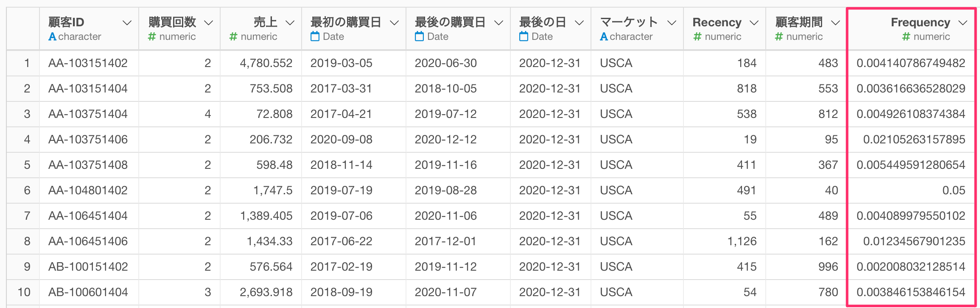Click the character type icon under 顧客ID
The image size is (980, 308).
tap(52, 36)
